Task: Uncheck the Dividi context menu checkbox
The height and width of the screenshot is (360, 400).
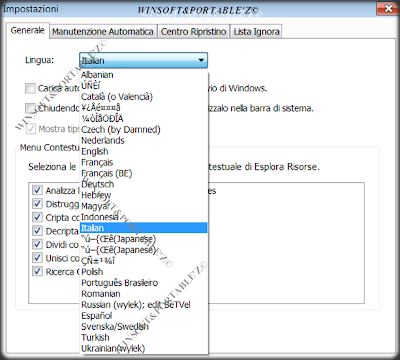Action: click(37, 244)
